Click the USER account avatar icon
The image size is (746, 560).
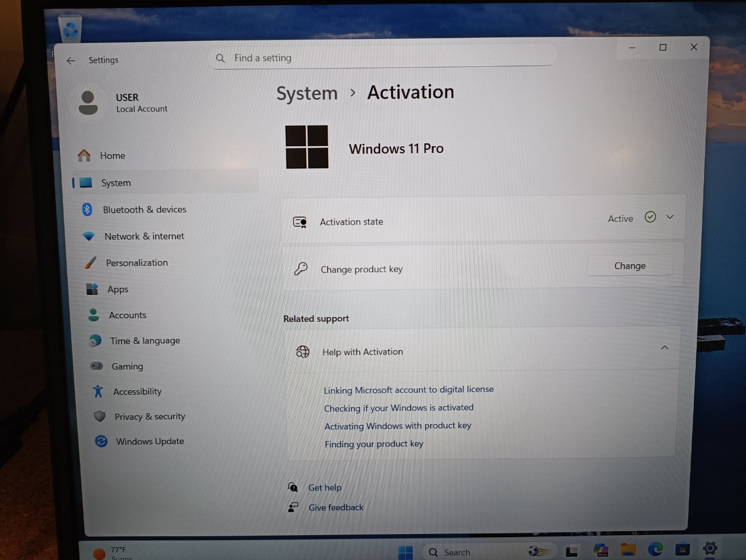tap(88, 103)
